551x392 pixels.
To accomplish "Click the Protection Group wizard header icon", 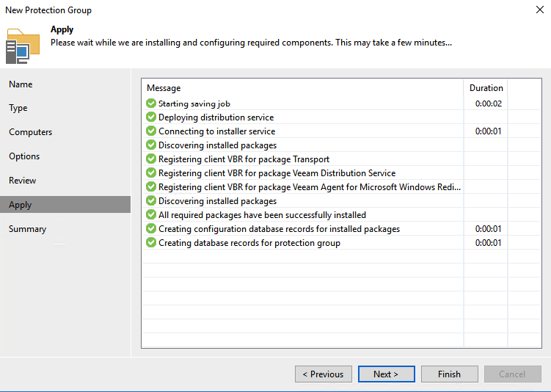I will 23,45.
